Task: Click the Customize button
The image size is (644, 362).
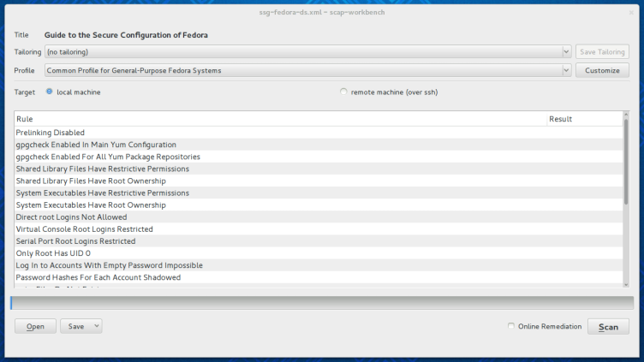Action: pos(602,70)
